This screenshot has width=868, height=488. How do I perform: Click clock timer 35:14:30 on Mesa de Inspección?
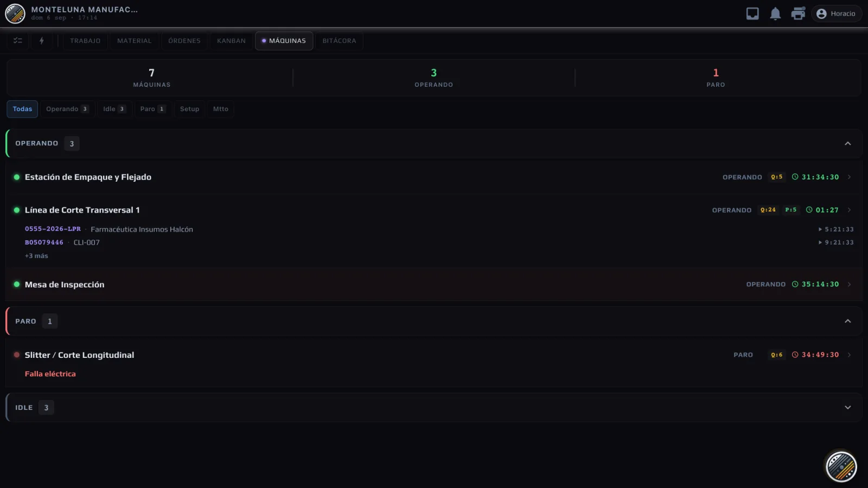coord(815,285)
